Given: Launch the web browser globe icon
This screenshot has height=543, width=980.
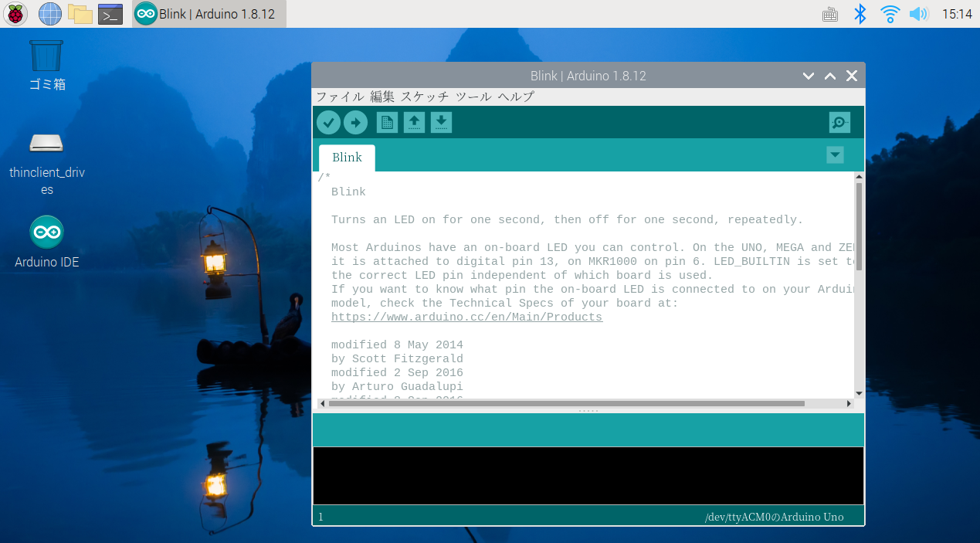Looking at the screenshot, I should point(50,13).
